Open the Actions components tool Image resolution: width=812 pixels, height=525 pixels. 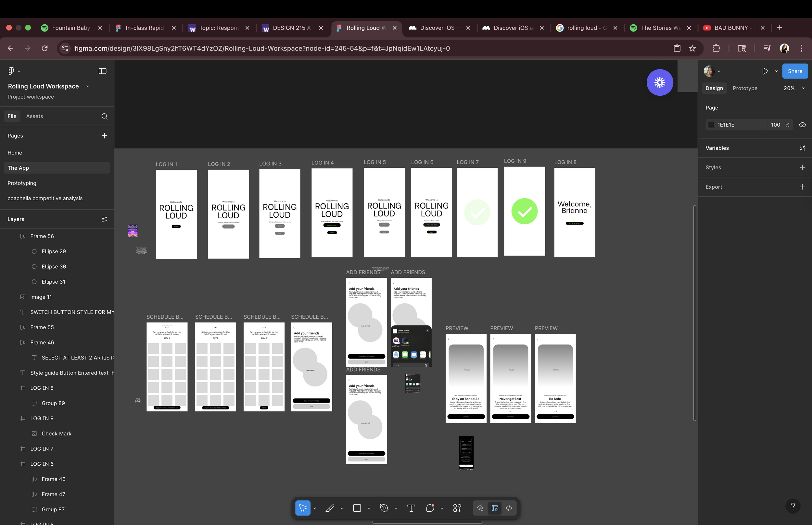[x=457, y=508]
